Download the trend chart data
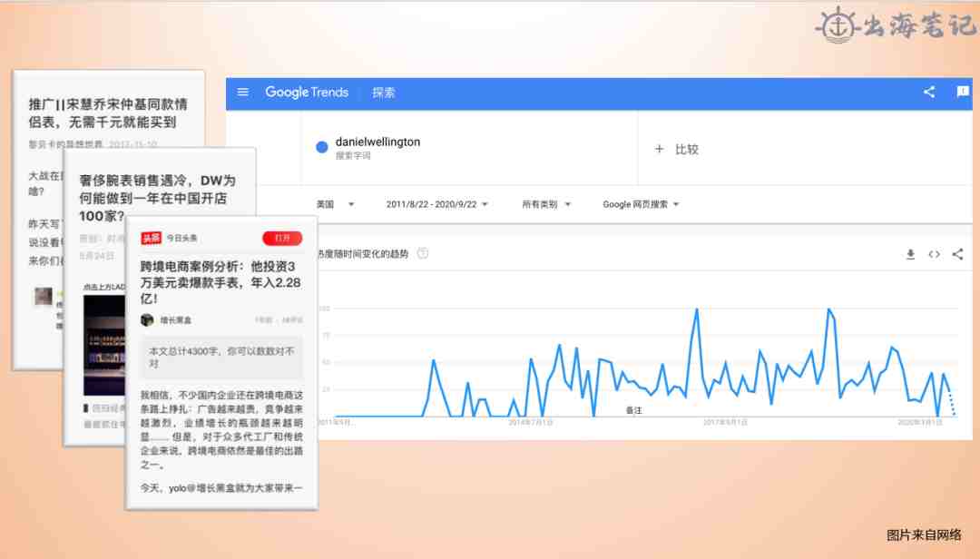This screenshot has height=559, width=980. [x=910, y=254]
